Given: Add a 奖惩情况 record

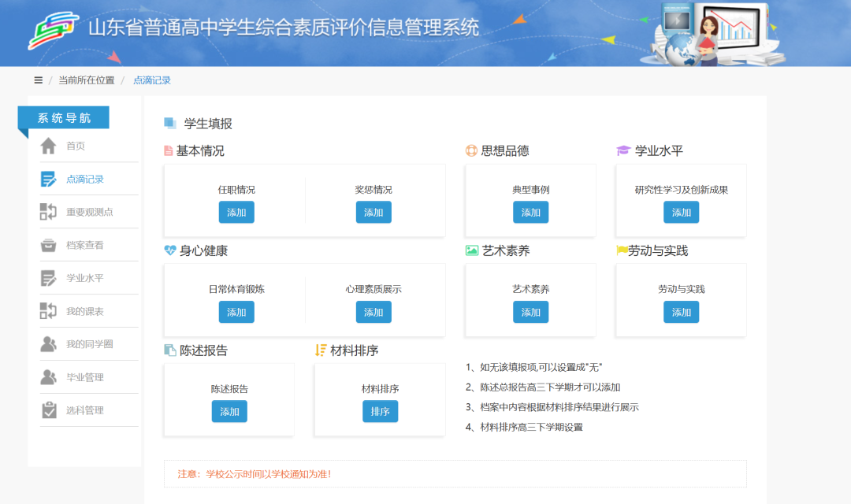Looking at the screenshot, I should point(373,213).
